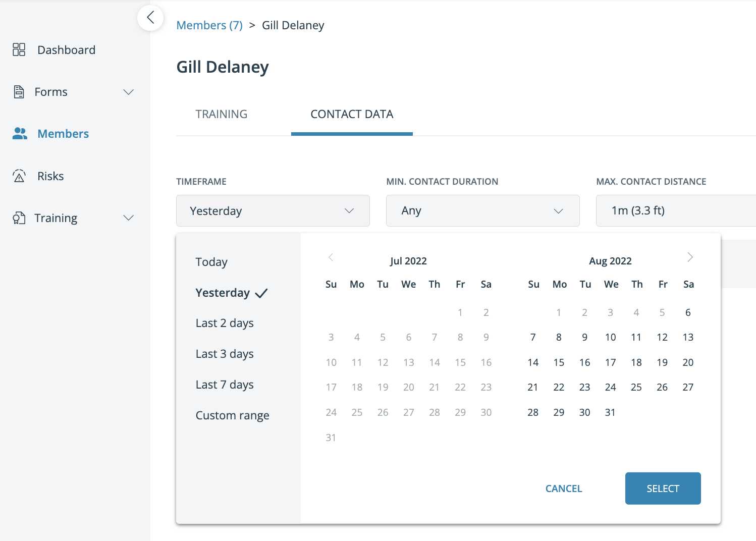This screenshot has width=756, height=541.
Task: Open the Timeframe dropdown showing Yesterday
Action: [273, 211]
